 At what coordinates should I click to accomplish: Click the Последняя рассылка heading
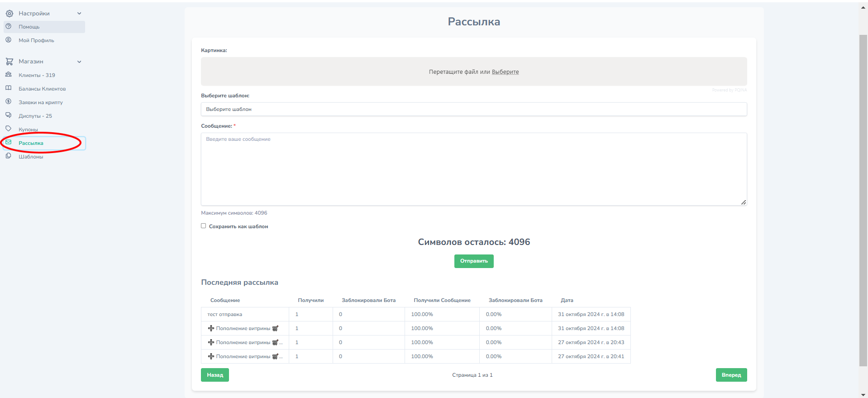239,283
